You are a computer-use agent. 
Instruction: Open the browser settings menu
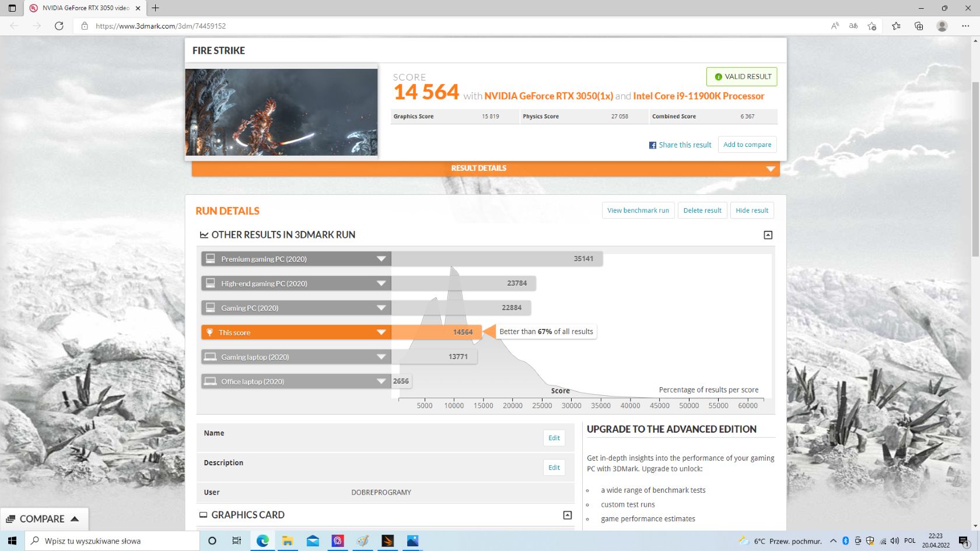tap(966, 26)
